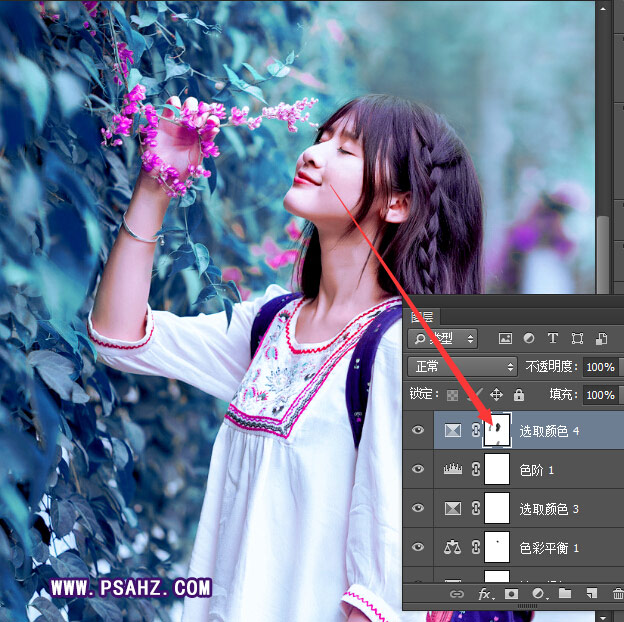Click the new adjustment layer icon

[x=538, y=594]
